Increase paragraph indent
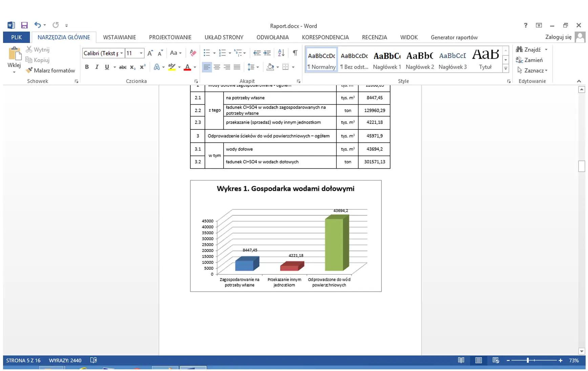 [267, 53]
